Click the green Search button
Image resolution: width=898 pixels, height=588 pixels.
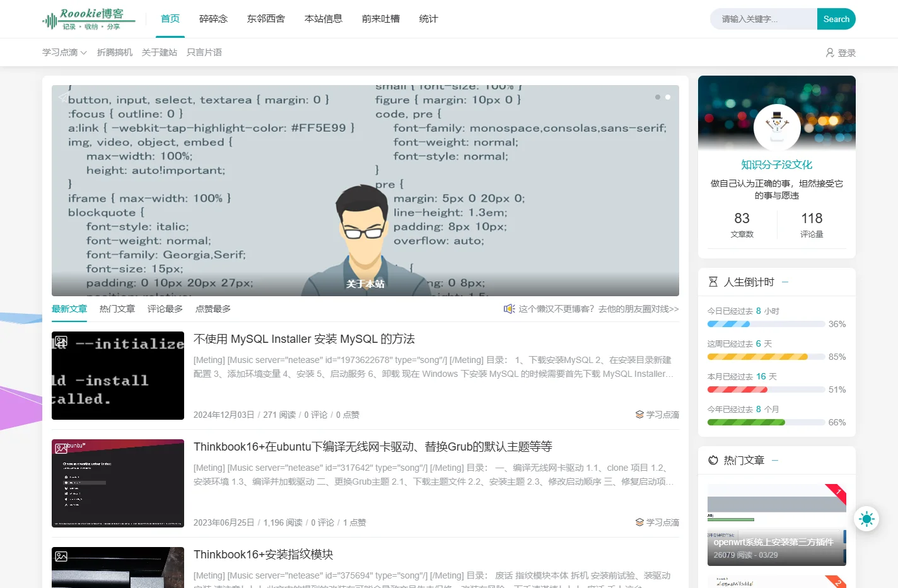836,19
